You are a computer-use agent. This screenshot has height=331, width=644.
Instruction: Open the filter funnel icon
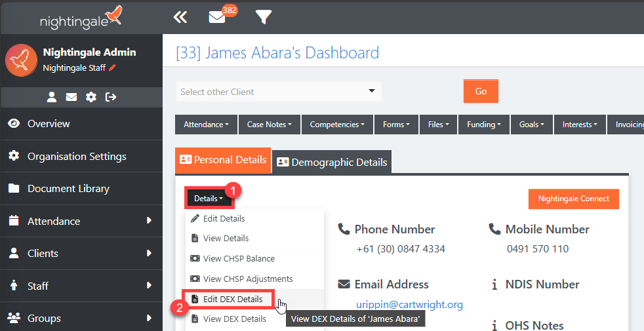(263, 17)
